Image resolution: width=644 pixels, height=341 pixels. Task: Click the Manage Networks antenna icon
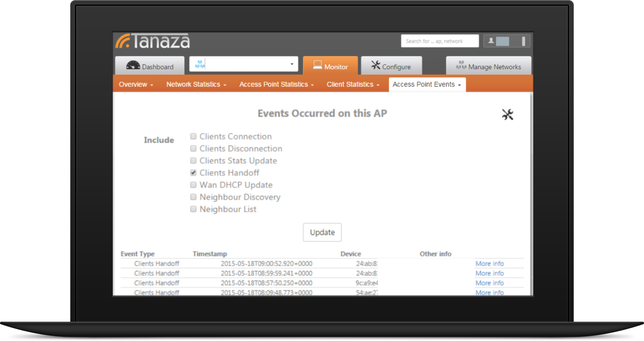tap(461, 65)
